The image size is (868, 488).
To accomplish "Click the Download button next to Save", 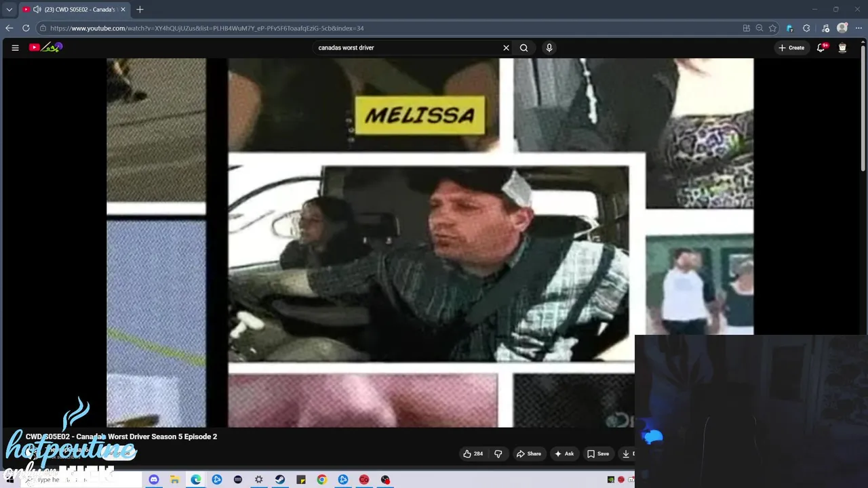I will tap(627, 453).
